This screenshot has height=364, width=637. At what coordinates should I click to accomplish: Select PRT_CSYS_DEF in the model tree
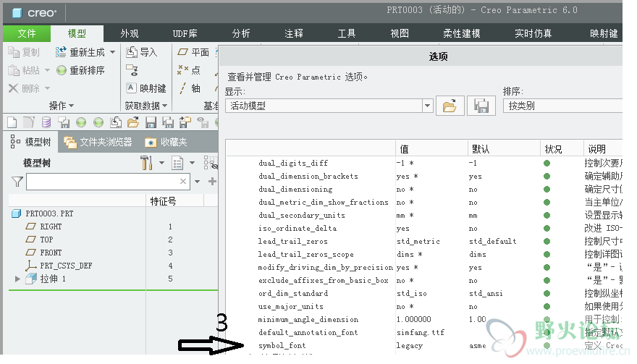pos(66,266)
